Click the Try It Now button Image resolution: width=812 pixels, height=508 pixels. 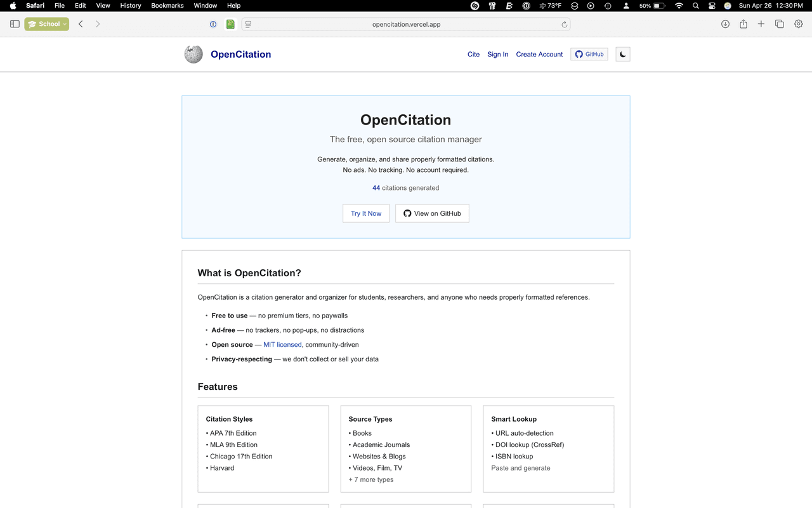pos(366,213)
